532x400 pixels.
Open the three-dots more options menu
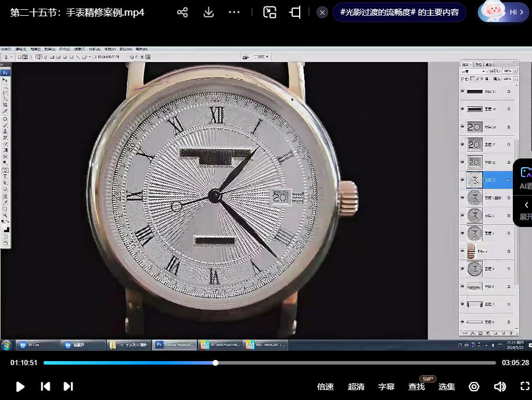234,12
